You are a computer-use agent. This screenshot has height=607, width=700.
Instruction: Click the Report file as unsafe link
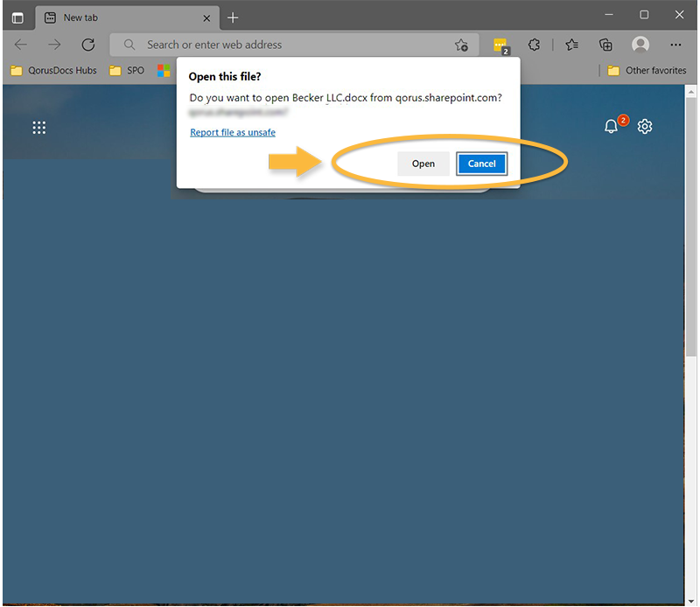232,132
